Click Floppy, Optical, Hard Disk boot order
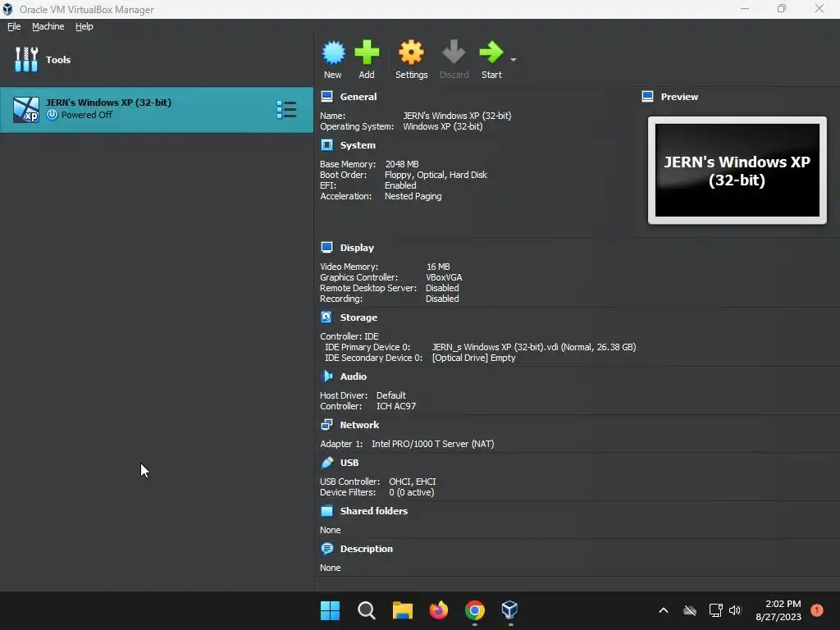Viewport: 840px width, 630px height. point(436,175)
